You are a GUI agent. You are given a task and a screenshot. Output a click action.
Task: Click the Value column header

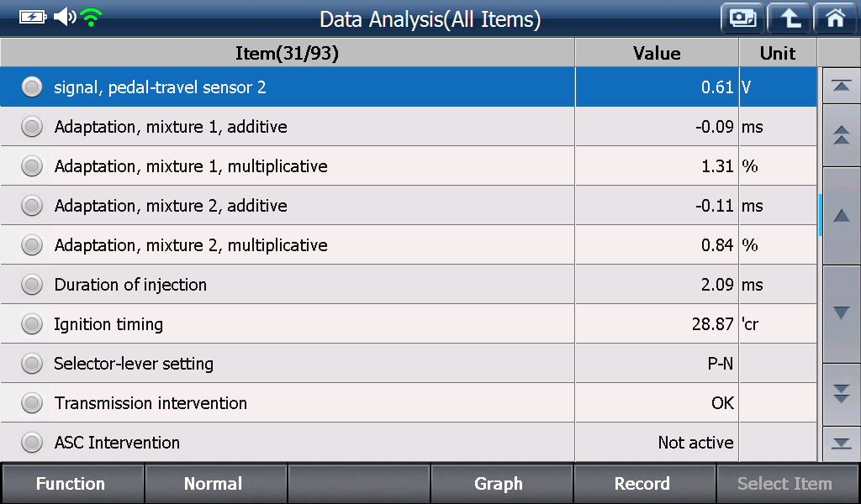coord(657,53)
